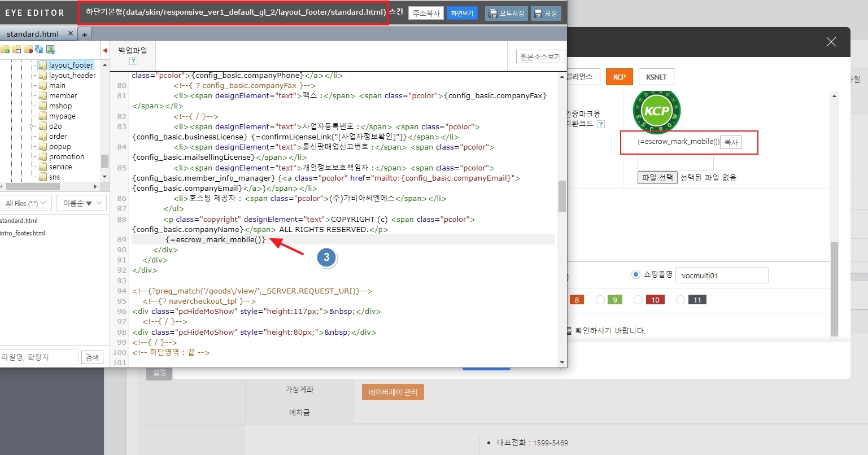
Task: Click the vocmulti01 shop name field
Action: click(721, 275)
